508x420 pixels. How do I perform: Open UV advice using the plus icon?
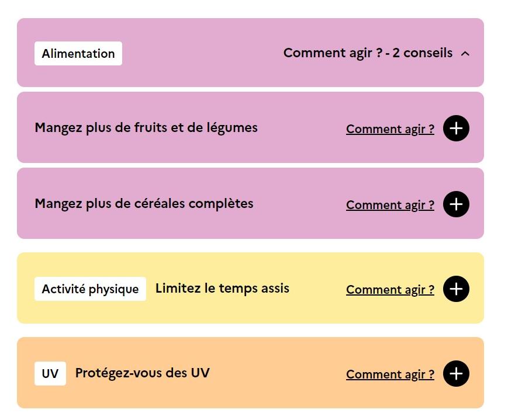coord(456,374)
